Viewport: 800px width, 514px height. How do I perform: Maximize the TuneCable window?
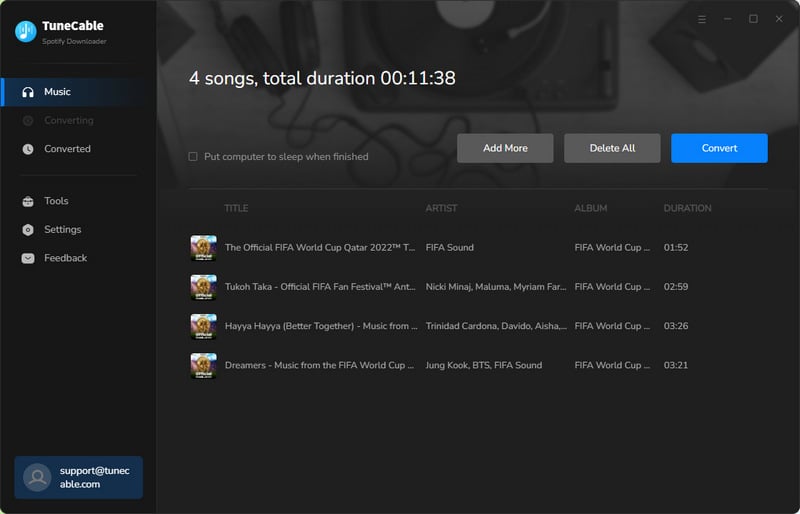point(753,19)
